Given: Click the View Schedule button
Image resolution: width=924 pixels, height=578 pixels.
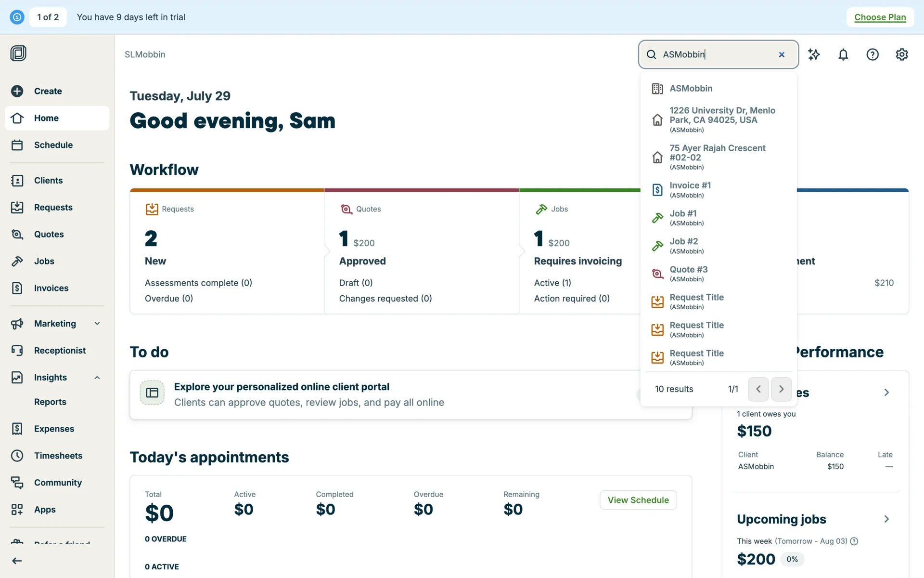Looking at the screenshot, I should tap(638, 500).
